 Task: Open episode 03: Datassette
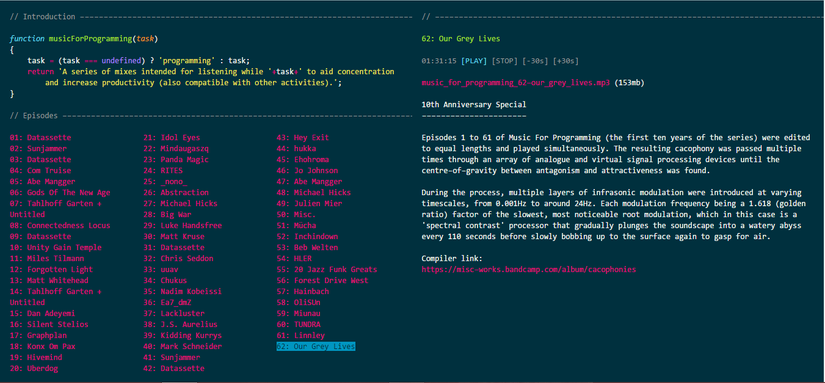41,159
